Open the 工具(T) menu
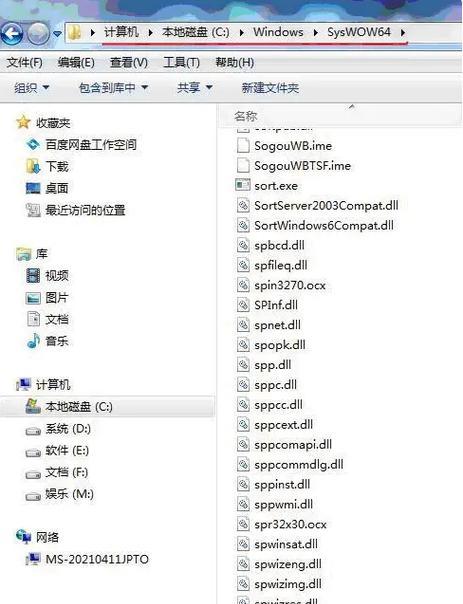 [x=181, y=62]
